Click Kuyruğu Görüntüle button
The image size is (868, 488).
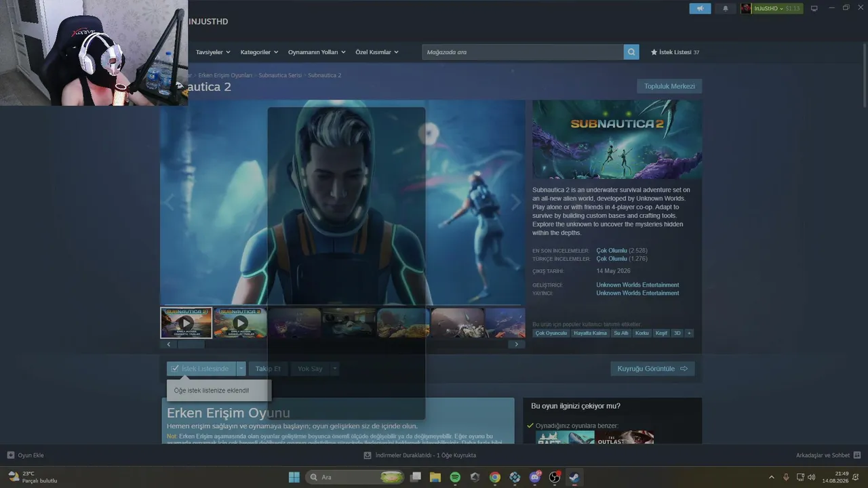point(652,369)
